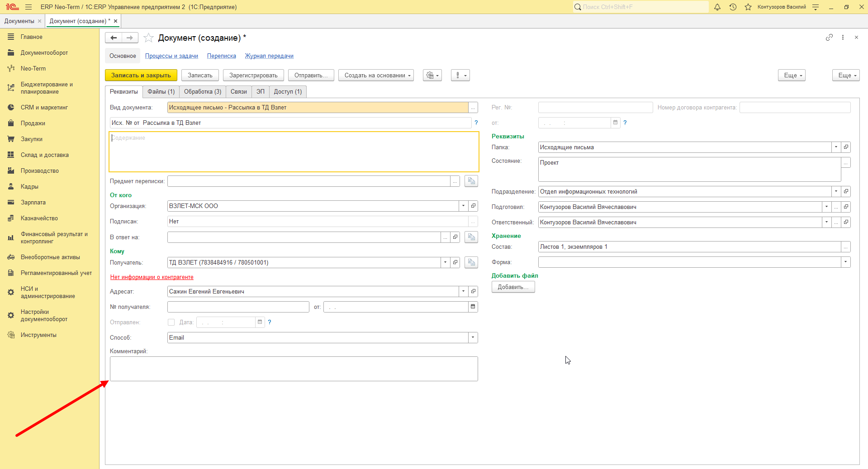Expand the Способ dropdown
Image resolution: width=868 pixels, height=469 pixels.
tap(473, 337)
